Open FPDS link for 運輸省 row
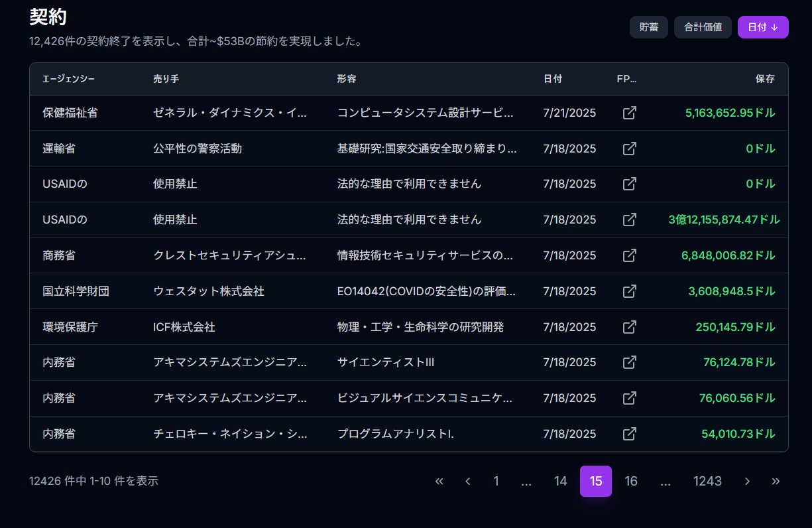The height and width of the screenshot is (528, 812). click(630, 149)
